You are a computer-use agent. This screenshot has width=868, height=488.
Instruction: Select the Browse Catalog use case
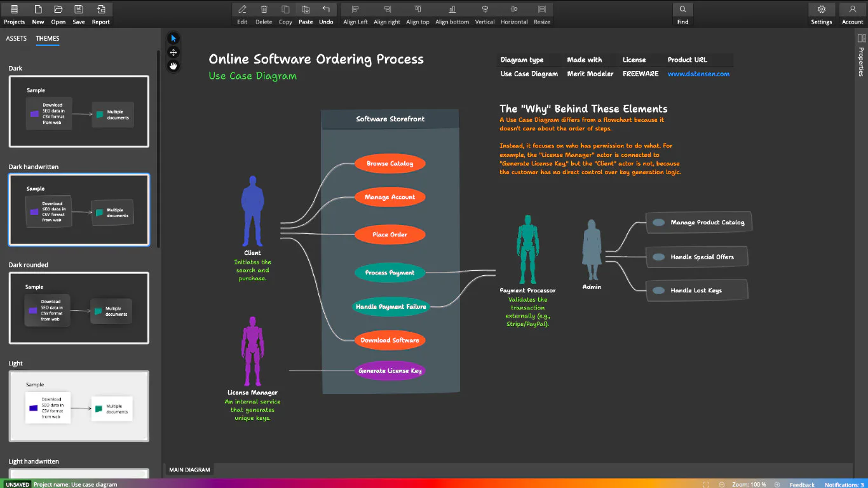pos(390,163)
